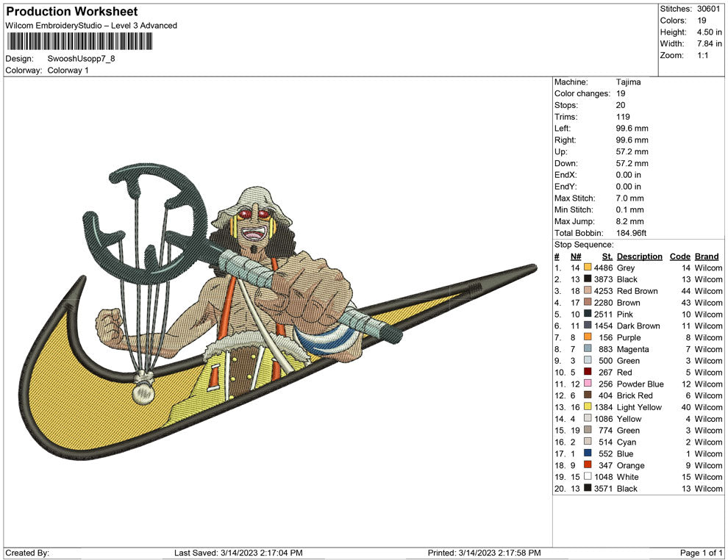Select the Pink 2511 color swatch
This screenshot has height=560, width=728.
[x=588, y=314]
